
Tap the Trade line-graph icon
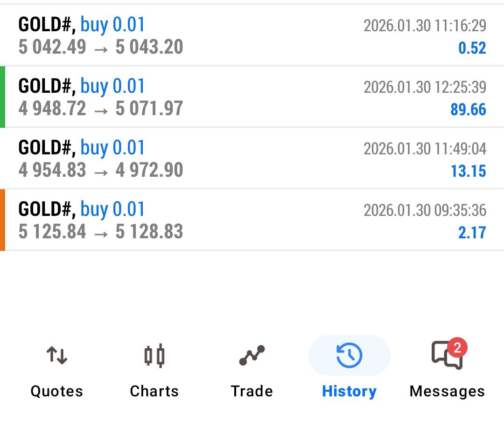(x=252, y=356)
